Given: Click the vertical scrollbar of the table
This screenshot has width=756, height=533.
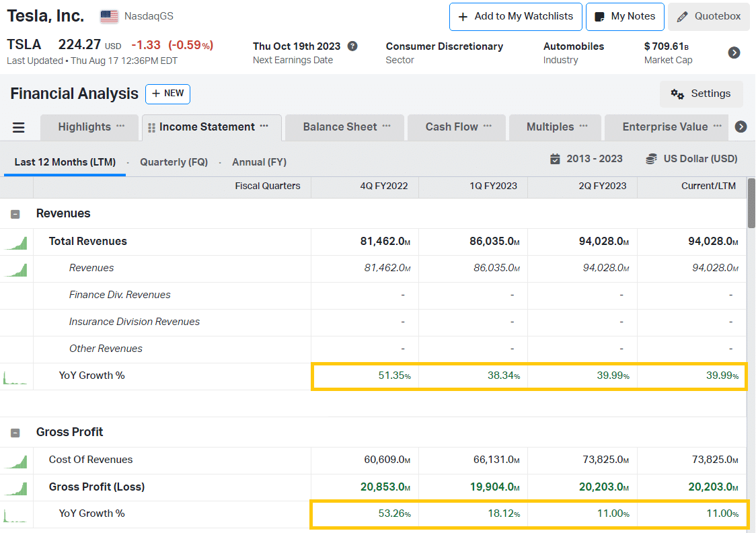Looking at the screenshot, I should click(x=752, y=203).
